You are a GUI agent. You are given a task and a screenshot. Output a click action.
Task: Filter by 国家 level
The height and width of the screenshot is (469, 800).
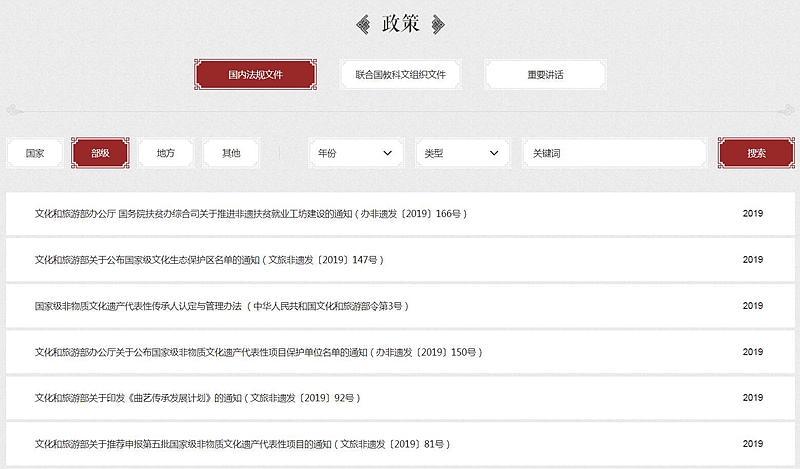pos(35,153)
